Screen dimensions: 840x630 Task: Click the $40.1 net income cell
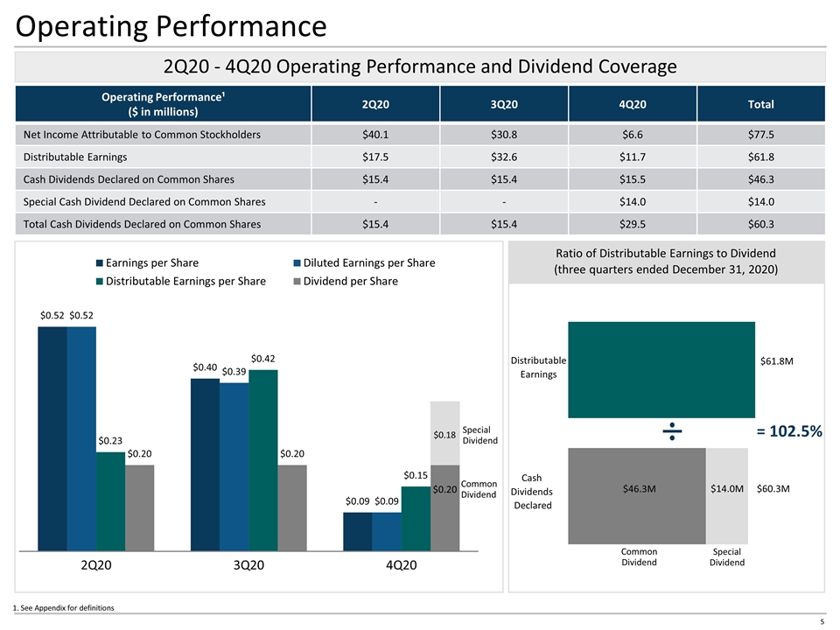[x=375, y=135]
